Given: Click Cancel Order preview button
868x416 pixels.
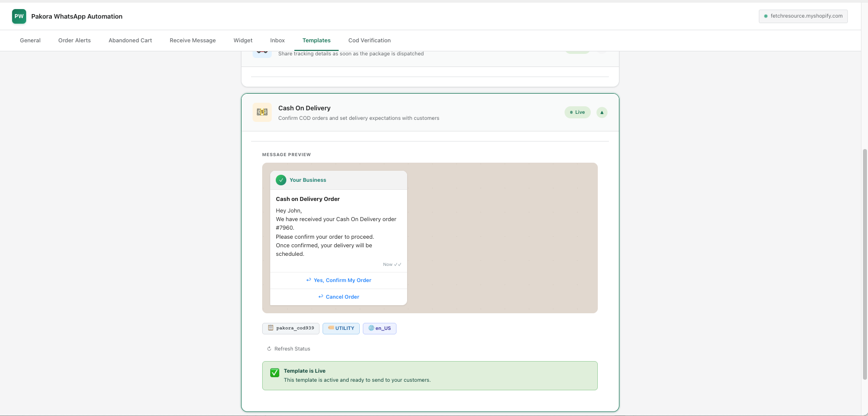Looking at the screenshot, I should click(x=339, y=297).
